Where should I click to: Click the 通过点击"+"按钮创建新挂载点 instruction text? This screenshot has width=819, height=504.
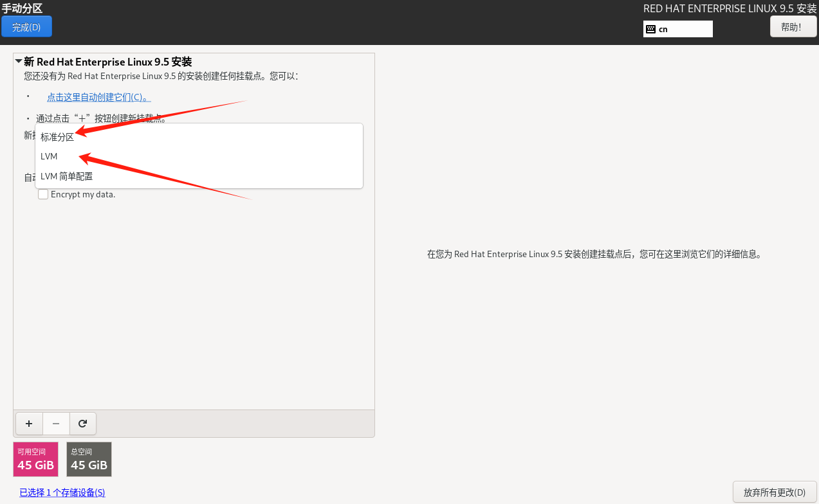(102, 118)
